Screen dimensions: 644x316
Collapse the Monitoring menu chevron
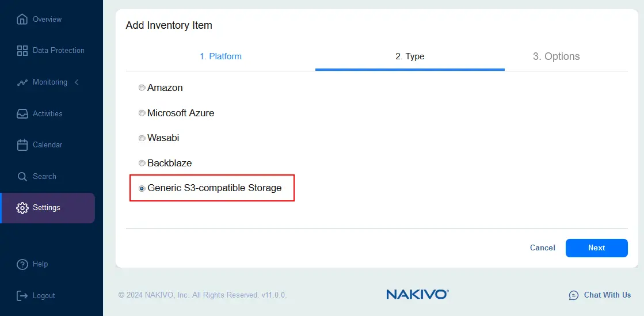[x=77, y=82]
